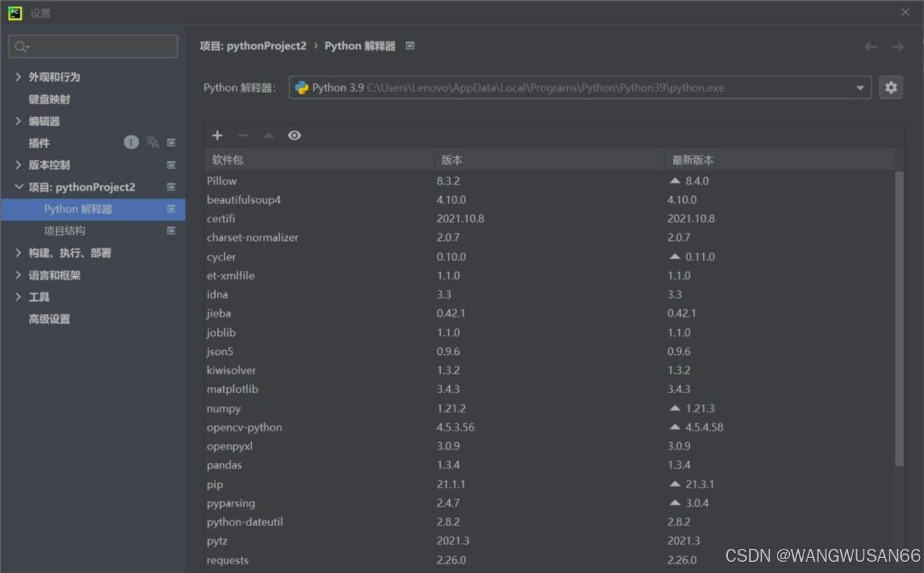The width and height of the screenshot is (924, 573).
Task: Expand the 版本控制 section
Action: (x=18, y=165)
